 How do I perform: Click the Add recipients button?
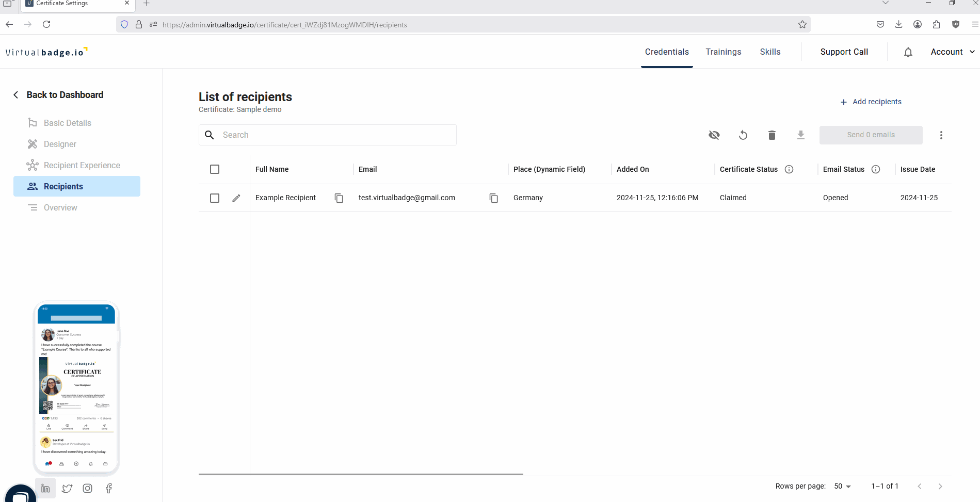[871, 102]
